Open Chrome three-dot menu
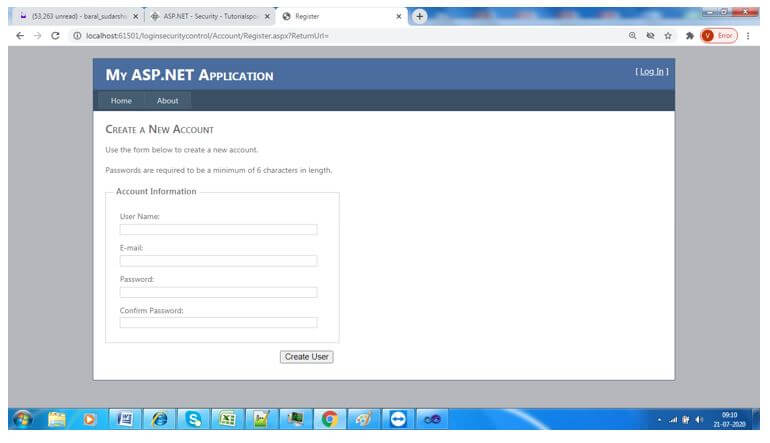770x443 pixels. (x=748, y=35)
